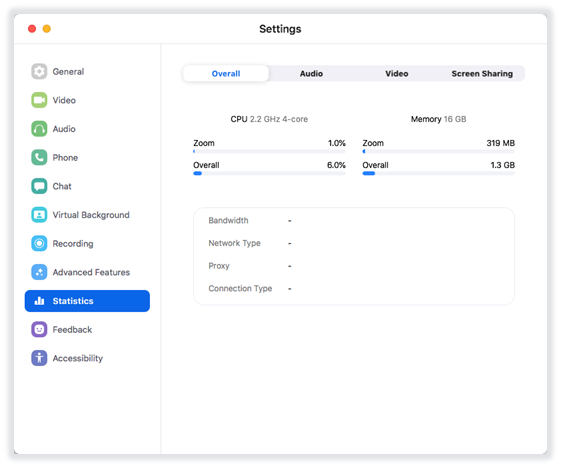
Task: Click the '6.0%' Overall CPU value
Action: click(336, 165)
